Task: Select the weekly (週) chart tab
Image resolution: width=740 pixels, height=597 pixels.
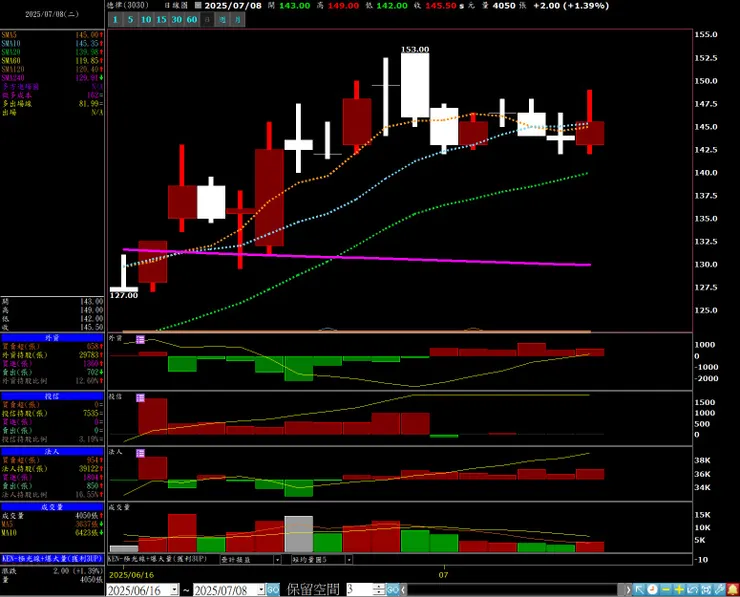Action: point(222,20)
